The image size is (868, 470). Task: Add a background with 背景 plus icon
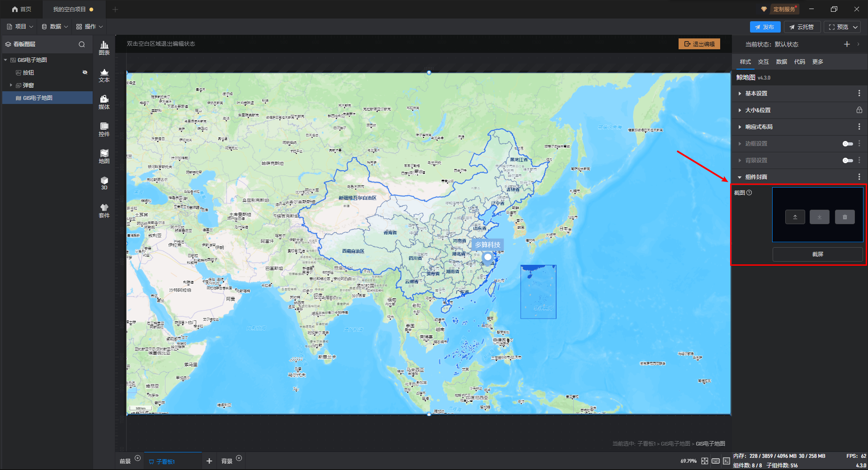pos(239,458)
